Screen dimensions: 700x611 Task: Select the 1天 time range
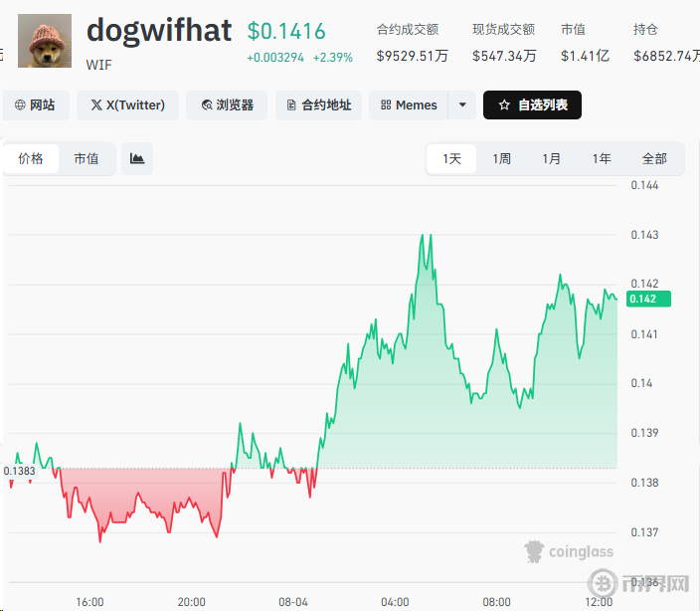pyautogui.click(x=451, y=158)
